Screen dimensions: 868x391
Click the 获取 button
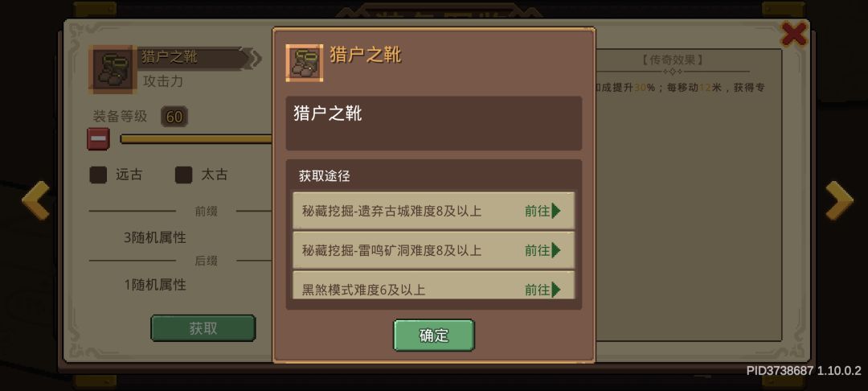[x=203, y=328]
